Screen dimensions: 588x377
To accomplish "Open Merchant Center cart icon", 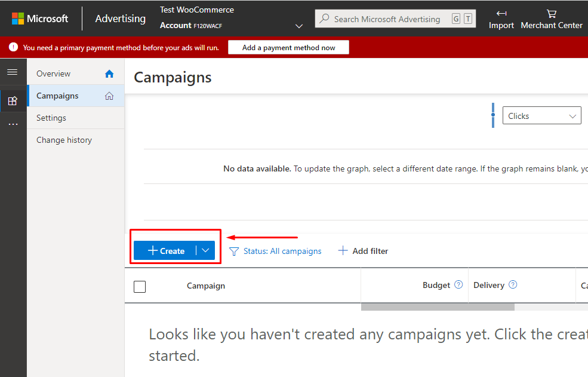I will (x=552, y=14).
